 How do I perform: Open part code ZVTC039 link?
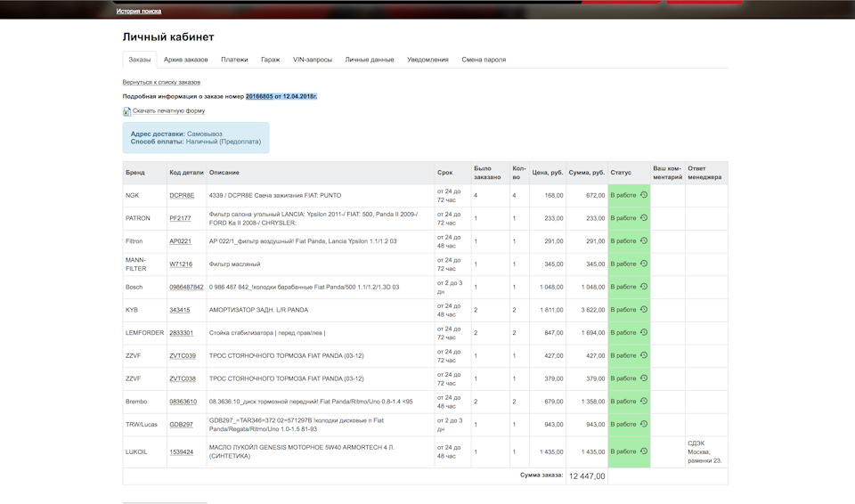[x=183, y=355]
